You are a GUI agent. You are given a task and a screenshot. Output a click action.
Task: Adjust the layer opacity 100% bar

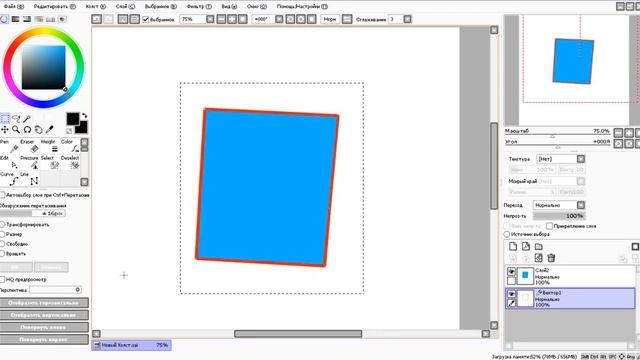click(559, 216)
